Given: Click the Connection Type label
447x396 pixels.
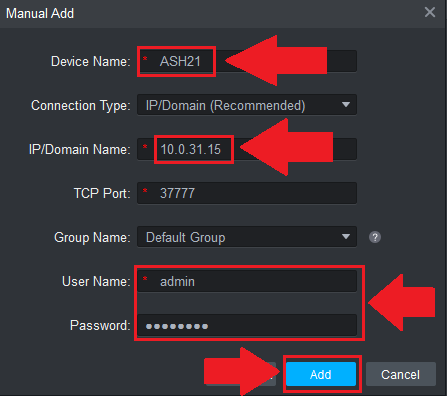Looking at the screenshot, I should (x=81, y=106).
